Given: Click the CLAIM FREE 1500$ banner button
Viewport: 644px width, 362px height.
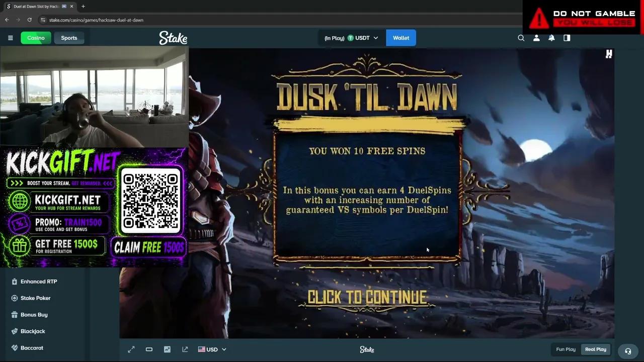Looking at the screenshot, I should coord(149,247).
